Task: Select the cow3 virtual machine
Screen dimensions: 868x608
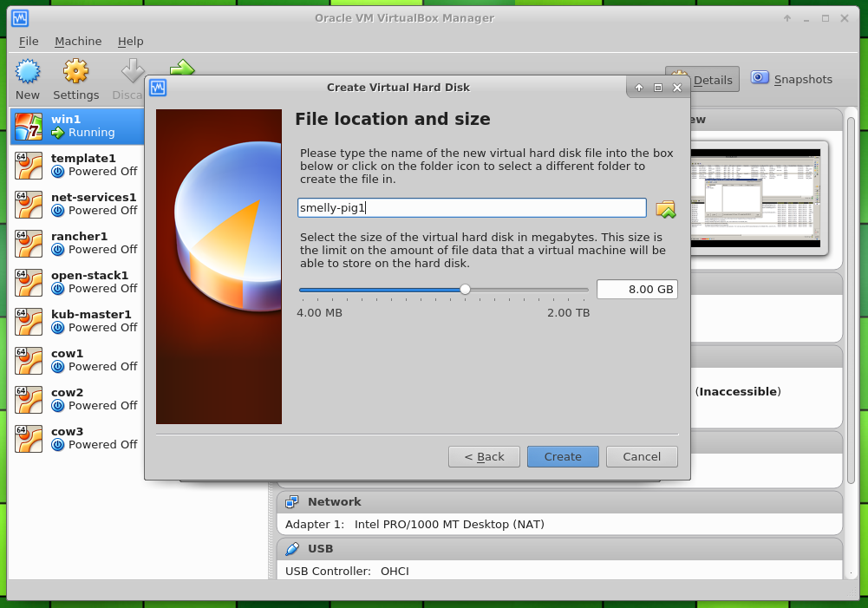Action: click(x=77, y=439)
